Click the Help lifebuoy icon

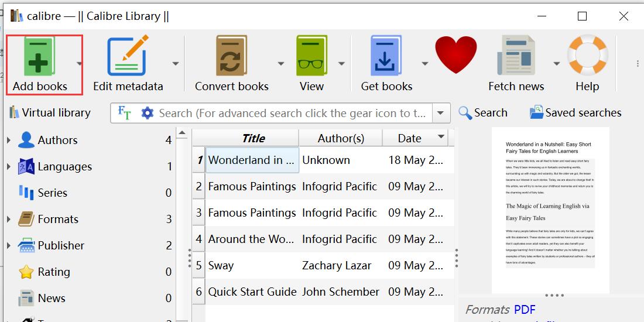pyautogui.click(x=587, y=56)
